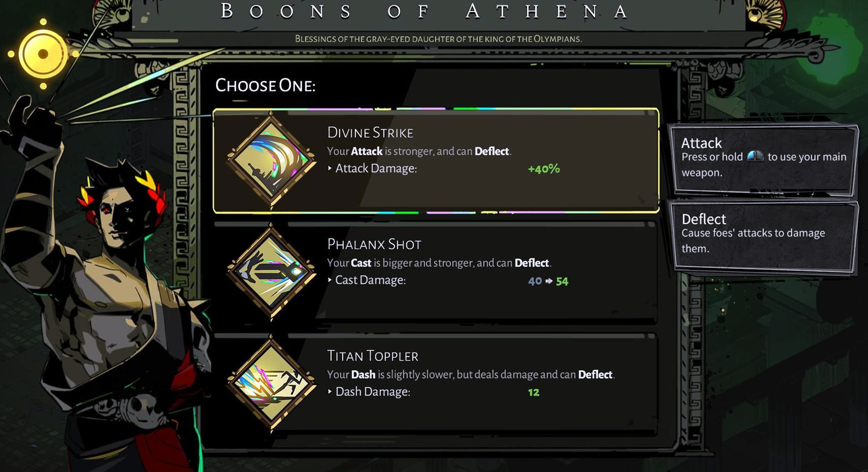Click the bold Deflect keyword in Divine Strike
This screenshot has height=472, width=868.
pyautogui.click(x=492, y=151)
